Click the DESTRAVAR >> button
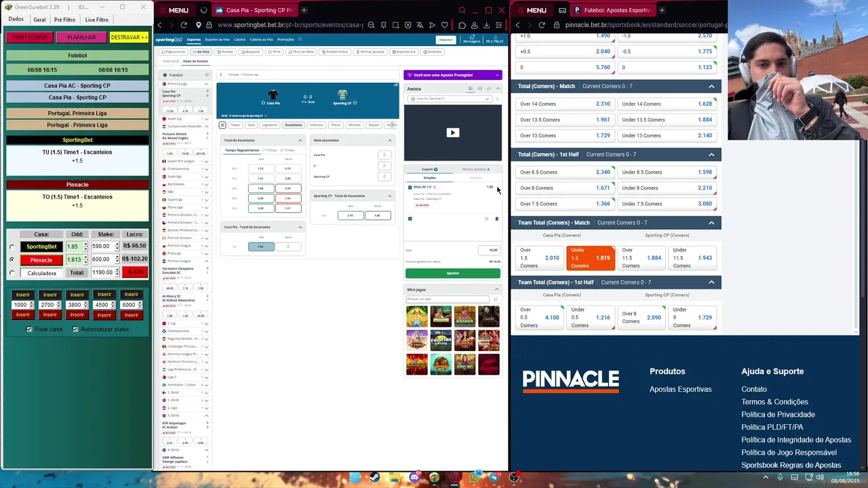The height and width of the screenshot is (488, 868). click(129, 37)
